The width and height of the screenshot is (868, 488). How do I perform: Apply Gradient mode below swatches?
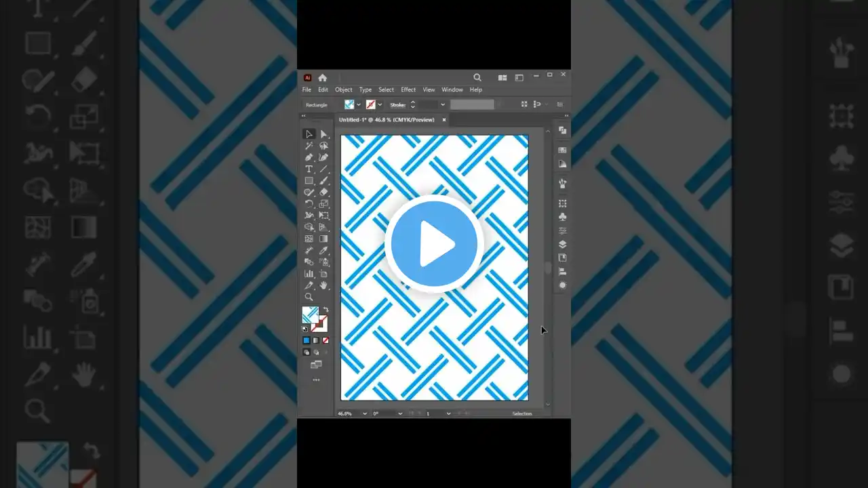point(316,340)
